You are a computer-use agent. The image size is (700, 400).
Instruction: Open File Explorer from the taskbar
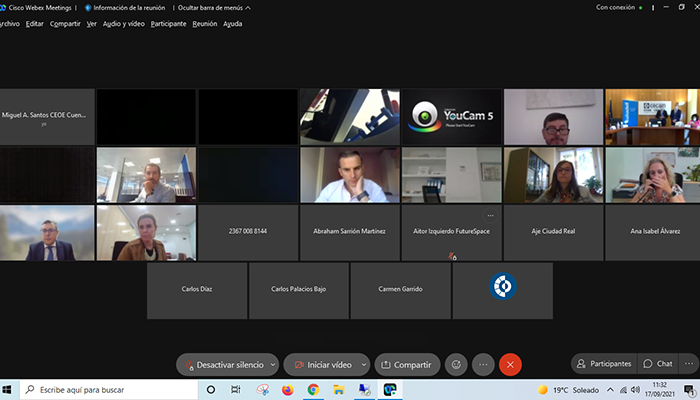(x=339, y=390)
